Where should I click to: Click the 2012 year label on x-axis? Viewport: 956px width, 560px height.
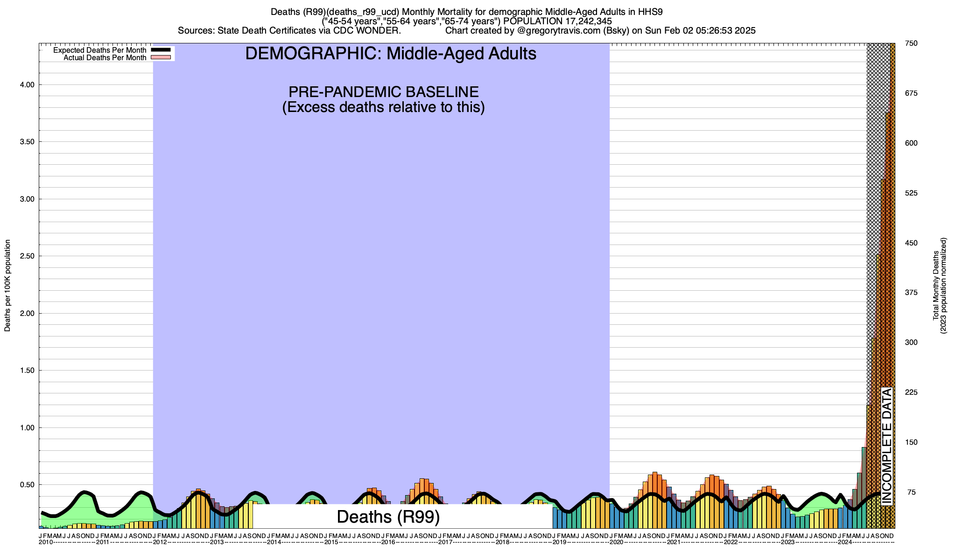click(x=160, y=542)
